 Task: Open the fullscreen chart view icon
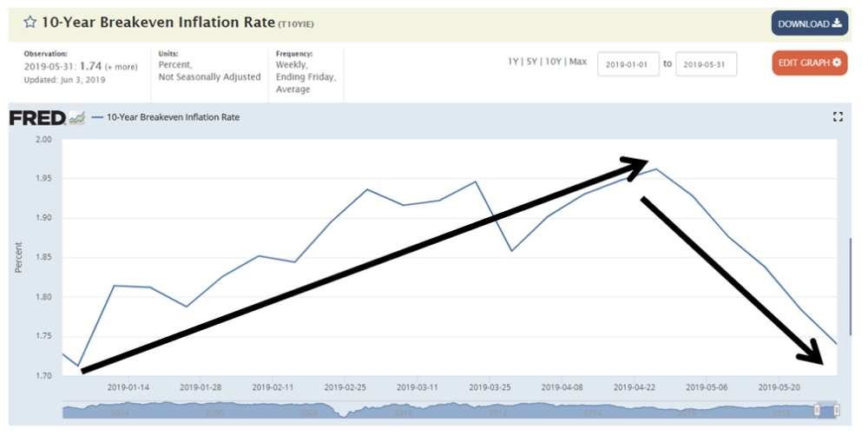[838, 117]
